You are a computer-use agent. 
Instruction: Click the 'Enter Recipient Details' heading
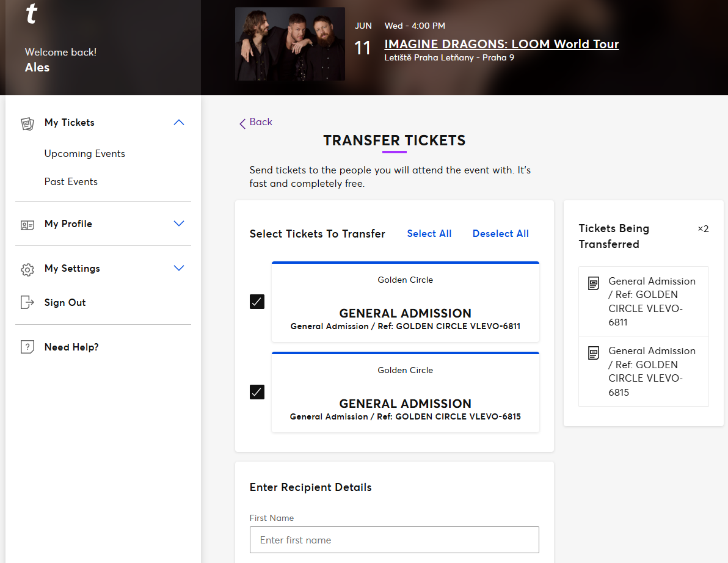click(x=311, y=487)
